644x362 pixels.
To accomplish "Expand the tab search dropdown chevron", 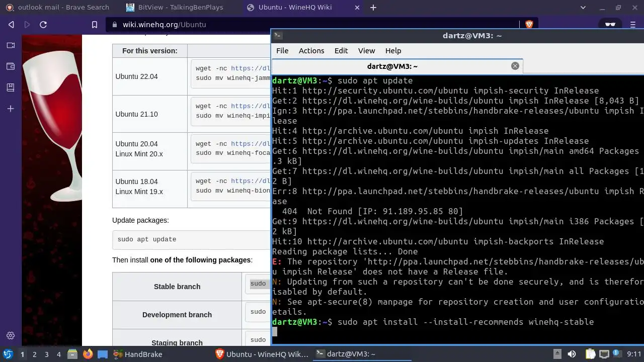I will (x=584, y=8).
